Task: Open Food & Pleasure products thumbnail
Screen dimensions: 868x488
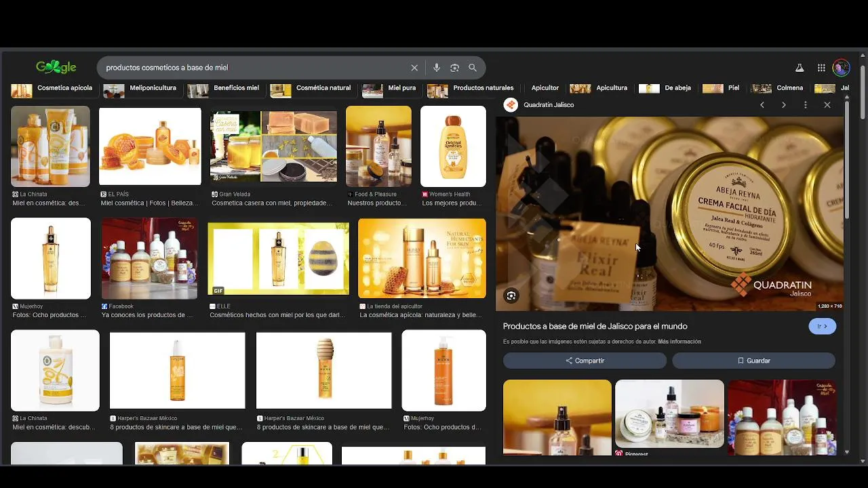Action: [378, 146]
